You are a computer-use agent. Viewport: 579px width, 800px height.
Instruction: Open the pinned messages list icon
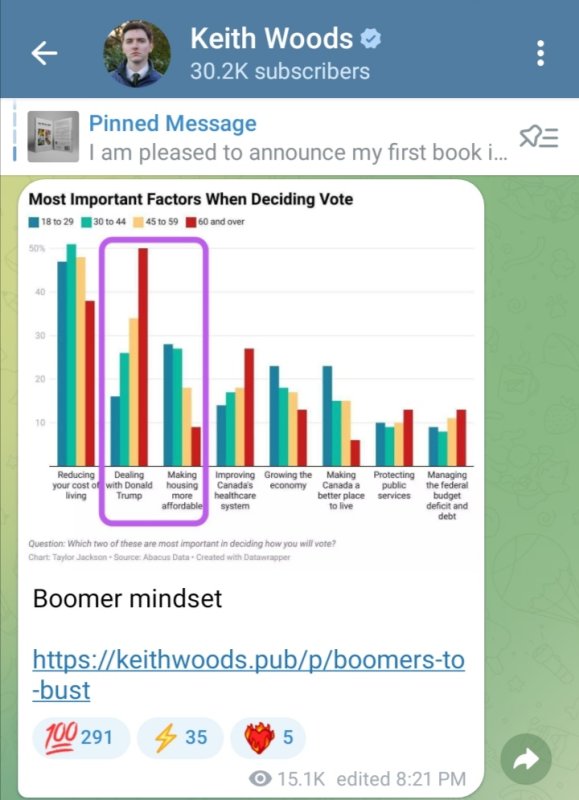click(539, 137)
